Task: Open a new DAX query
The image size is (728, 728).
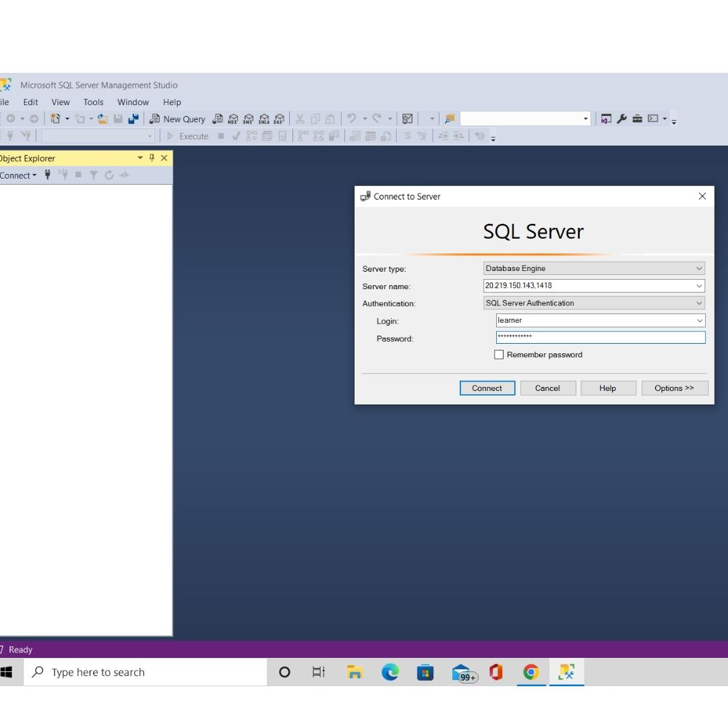Action: tap(279, 119)
